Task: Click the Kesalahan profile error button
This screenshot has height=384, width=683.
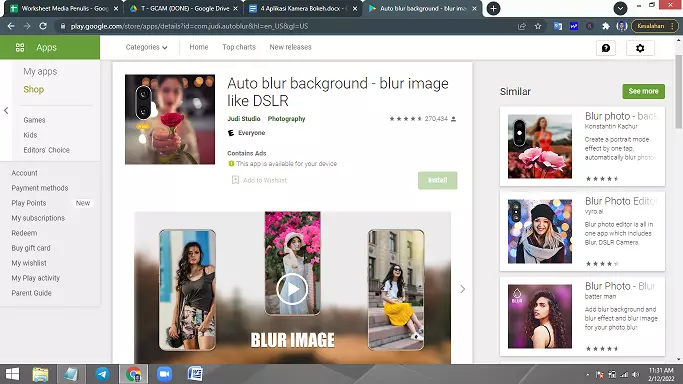Action: [x=654, y=26]
